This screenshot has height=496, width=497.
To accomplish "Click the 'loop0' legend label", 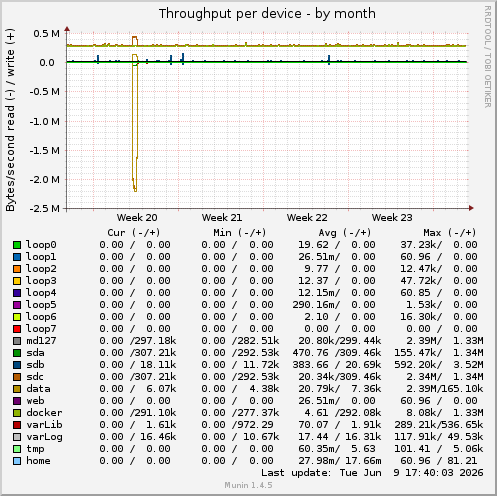I will point(41,245).
